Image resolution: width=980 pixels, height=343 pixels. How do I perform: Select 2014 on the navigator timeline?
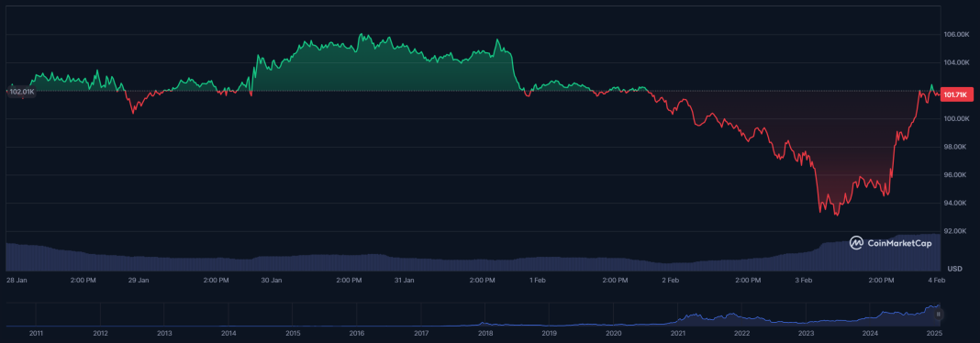(228, 333)
